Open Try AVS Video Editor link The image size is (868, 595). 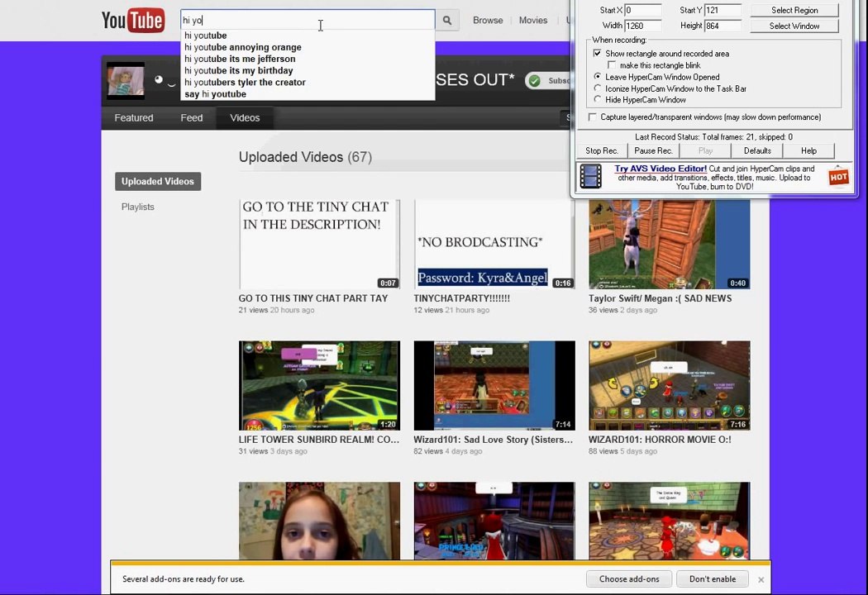661,169
